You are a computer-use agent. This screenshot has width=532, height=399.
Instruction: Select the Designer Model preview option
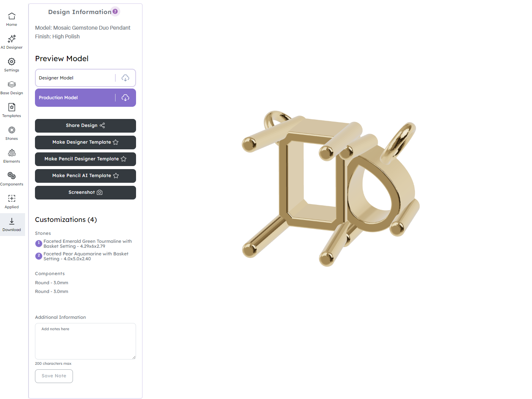click(x=75, y=78)
